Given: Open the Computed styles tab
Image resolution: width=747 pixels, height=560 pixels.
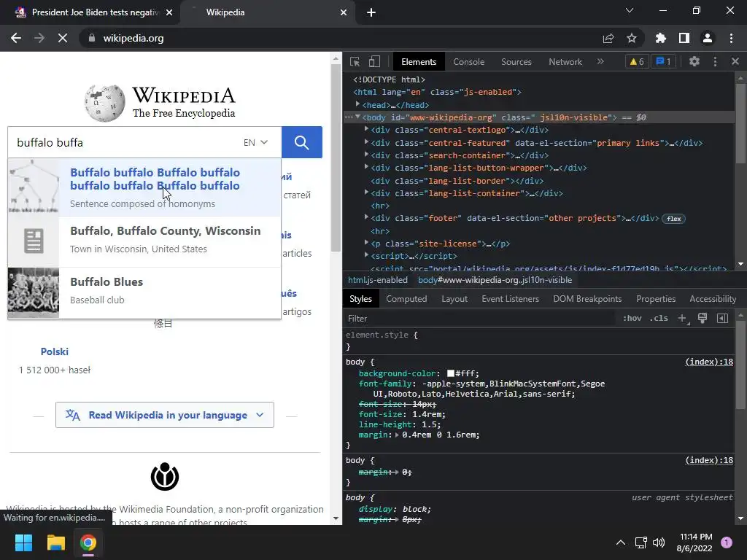Looking at the screenshot, I should click(406, 299).
